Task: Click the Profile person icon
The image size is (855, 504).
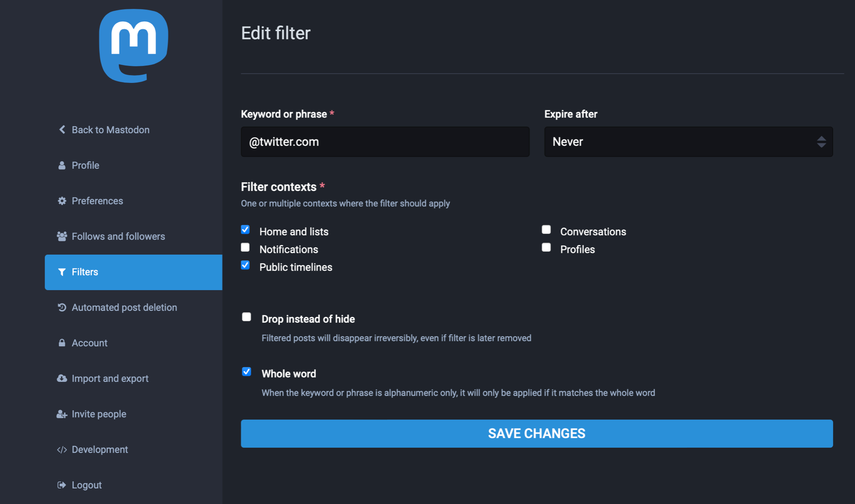Action: point(62,165)
